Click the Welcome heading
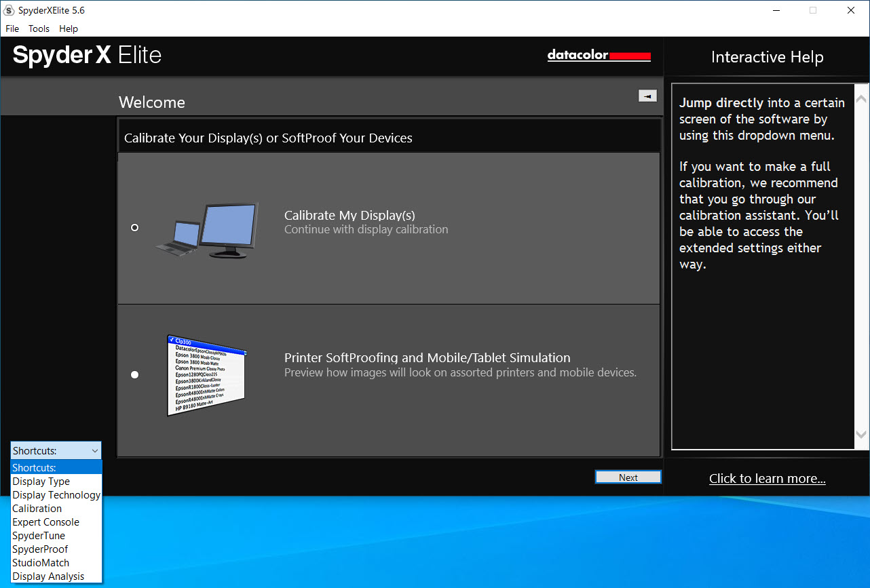Viewport: 870px width, 588px height. 152,102
